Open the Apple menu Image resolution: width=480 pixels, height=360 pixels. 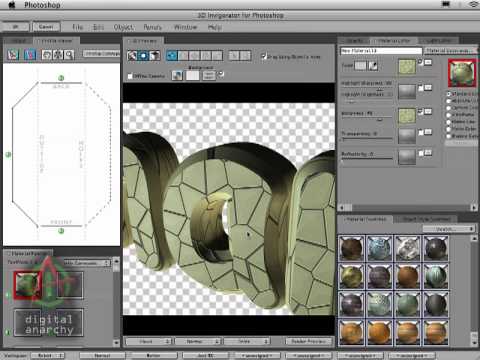tap(12, 5)
